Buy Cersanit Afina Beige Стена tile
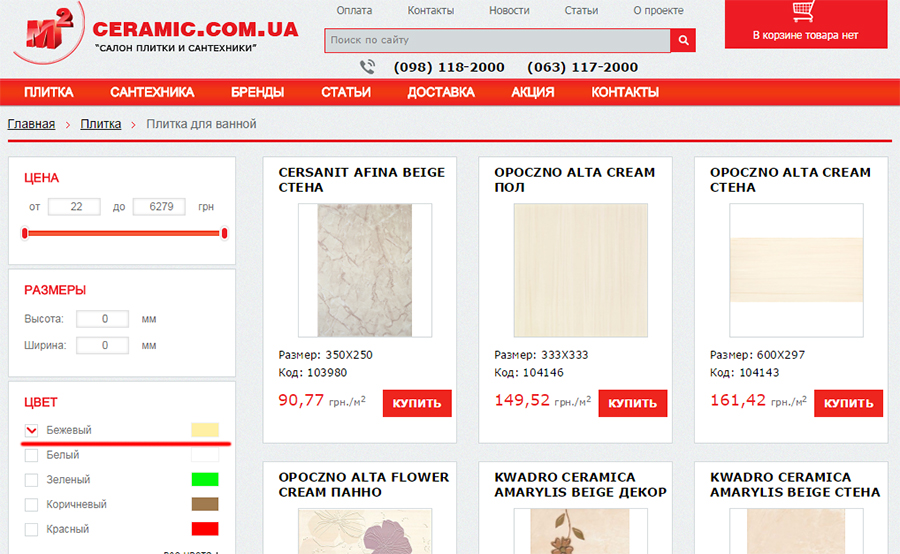The height and width of the screenshot is (554, 900). click(417, 403)
